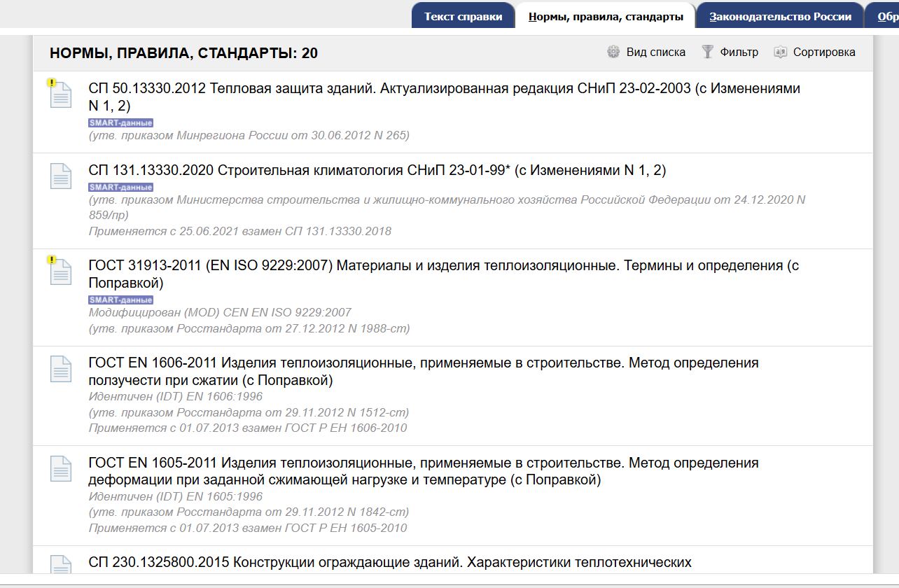This screenshot has height=588, width=899.
Task: Open document icon for СП 50.13330.2012
Action: click(60, 94)
